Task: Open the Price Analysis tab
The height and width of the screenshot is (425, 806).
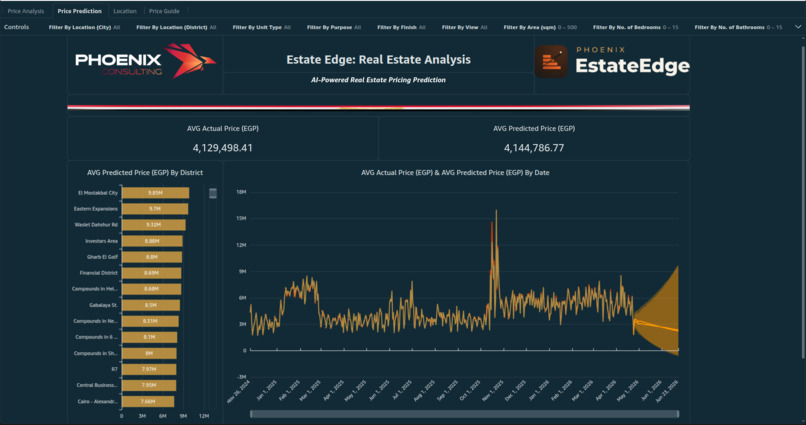Action: 26,11
